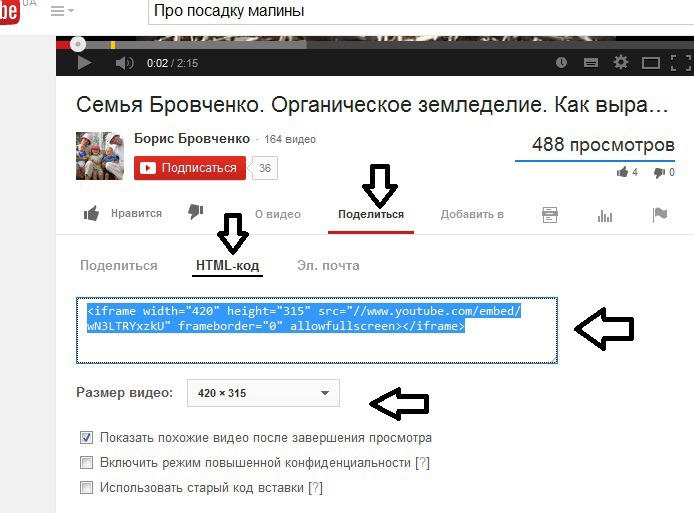Enter fullscreen mode icon

[x=681, y=63]
